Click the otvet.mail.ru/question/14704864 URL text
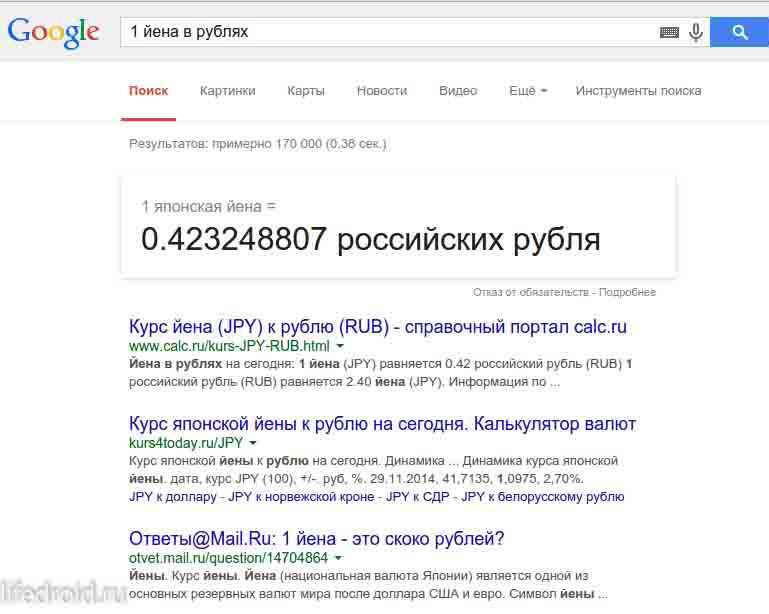769x614 pixels. pyautogui.click(x=228, y=558)
